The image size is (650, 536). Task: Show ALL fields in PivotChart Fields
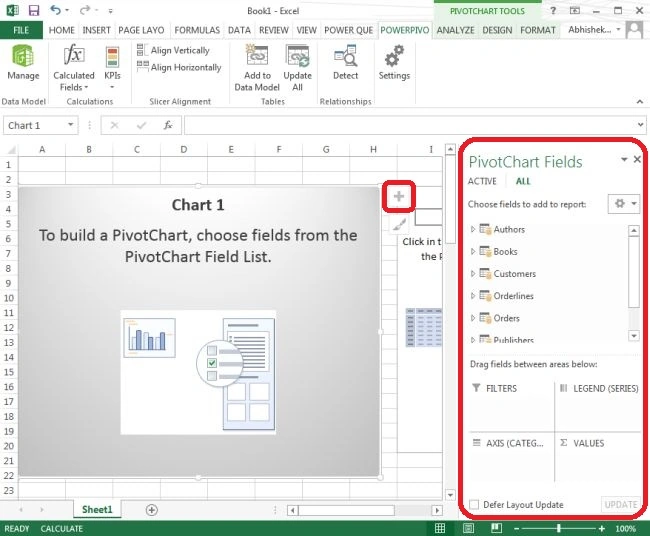[x=523, y=181]
